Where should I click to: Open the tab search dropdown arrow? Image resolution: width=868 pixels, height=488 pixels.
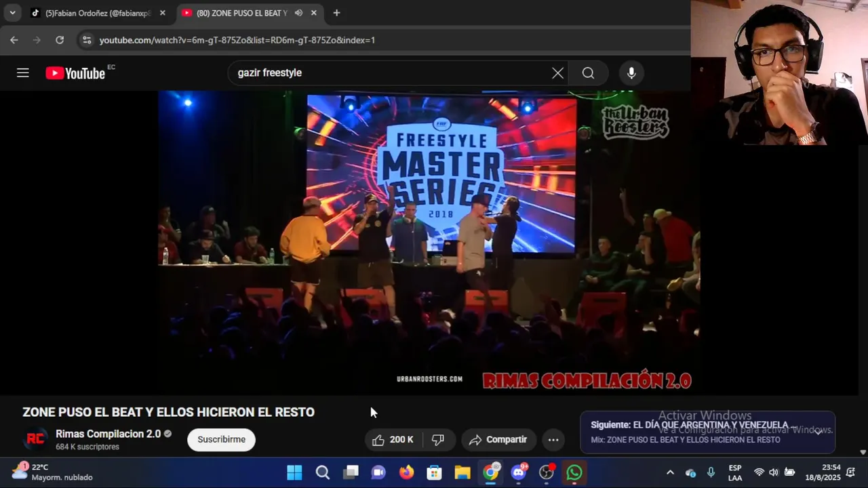click(x=12, y=13)
